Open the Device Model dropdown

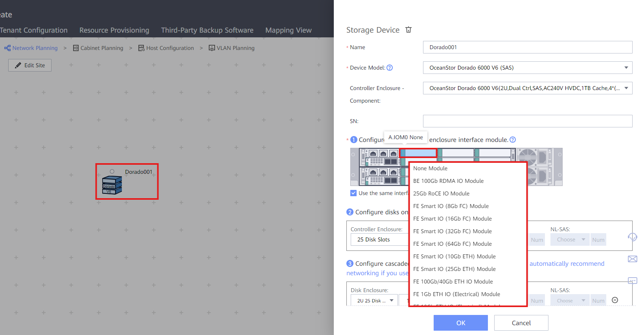coord(528,68)
